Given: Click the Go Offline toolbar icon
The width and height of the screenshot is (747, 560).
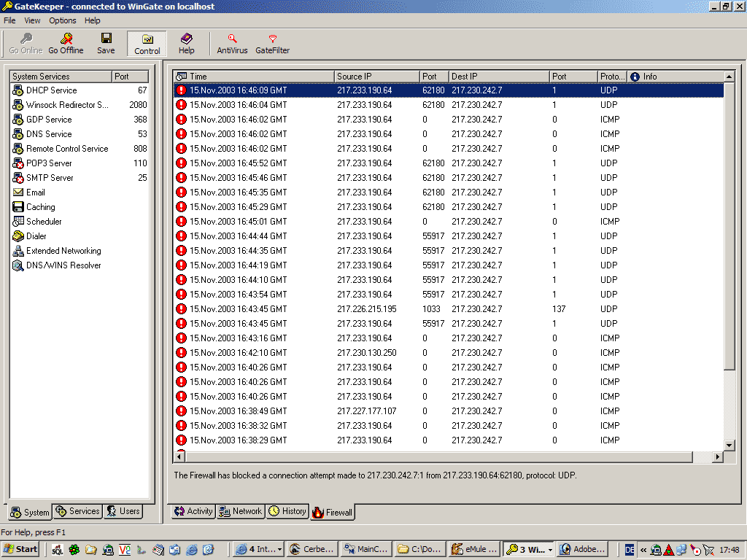Looking at the screenshot, I should (66, 44).
